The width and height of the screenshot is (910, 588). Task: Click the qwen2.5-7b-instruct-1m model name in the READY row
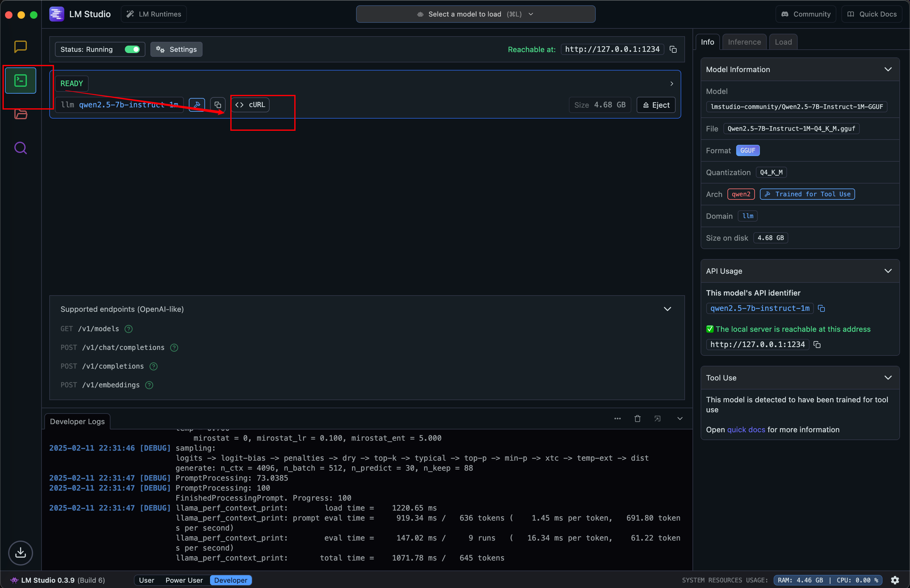pyautogui.click(x=128, y=105)
